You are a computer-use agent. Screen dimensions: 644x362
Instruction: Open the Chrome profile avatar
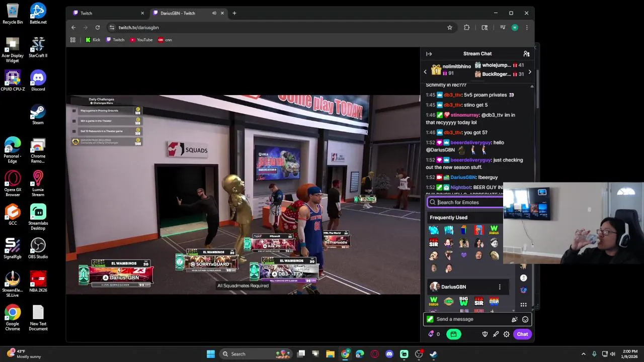515,28
